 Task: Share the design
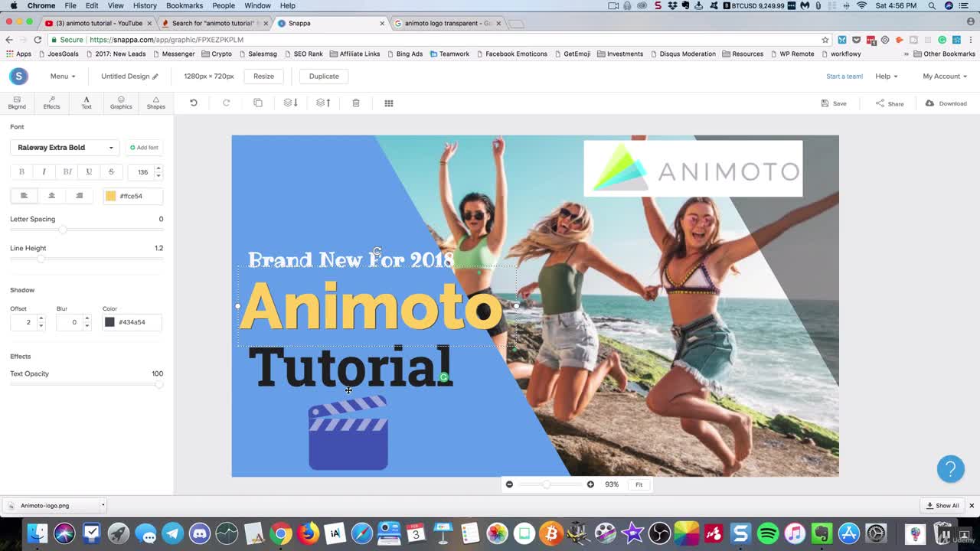pyautogui.click(x=890, y=103)
